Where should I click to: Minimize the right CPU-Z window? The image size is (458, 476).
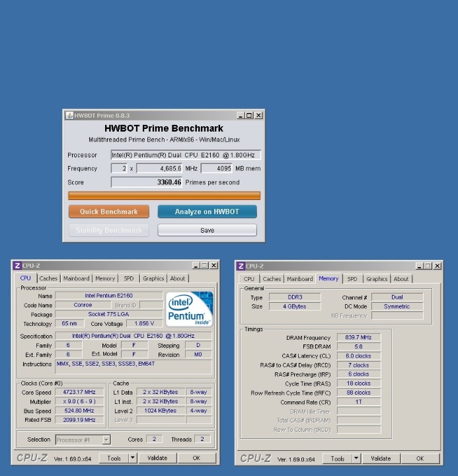click(420, 266)
